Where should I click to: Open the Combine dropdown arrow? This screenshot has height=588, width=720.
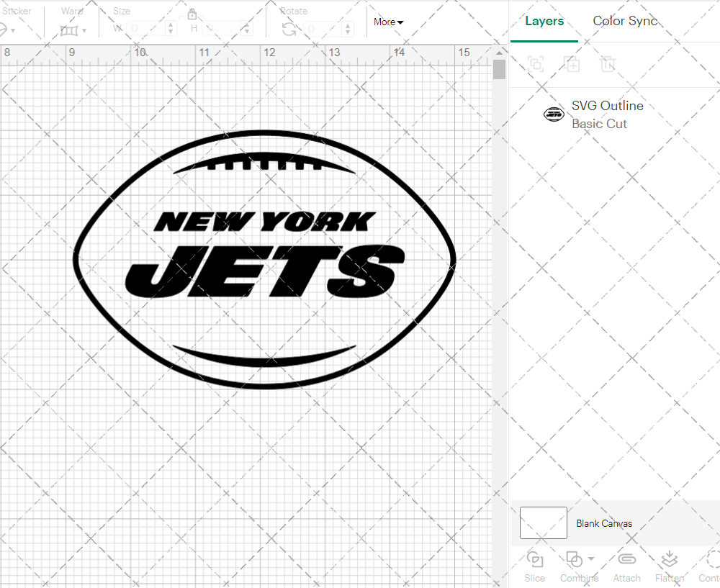(x=591, y=559)
